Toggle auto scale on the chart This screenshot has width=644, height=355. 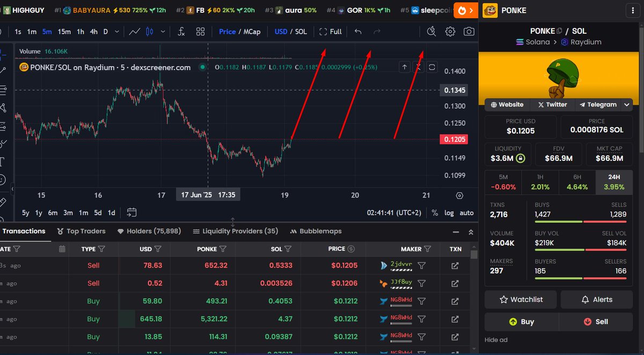coord(467,213)
